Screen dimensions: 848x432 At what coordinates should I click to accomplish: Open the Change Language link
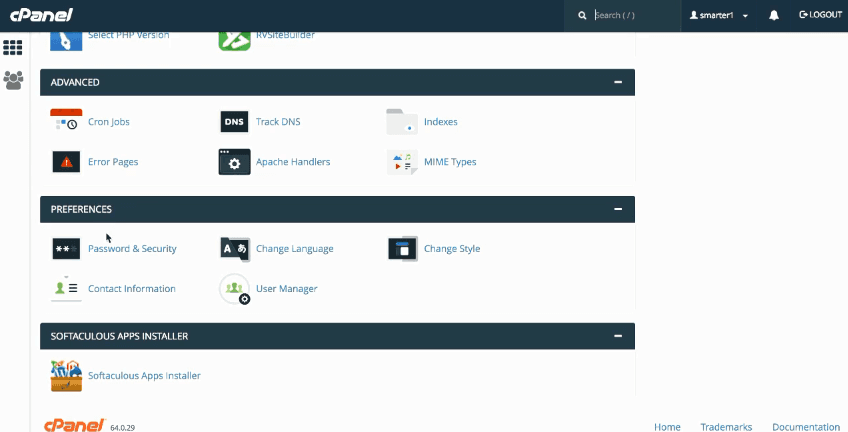(295, 249)
